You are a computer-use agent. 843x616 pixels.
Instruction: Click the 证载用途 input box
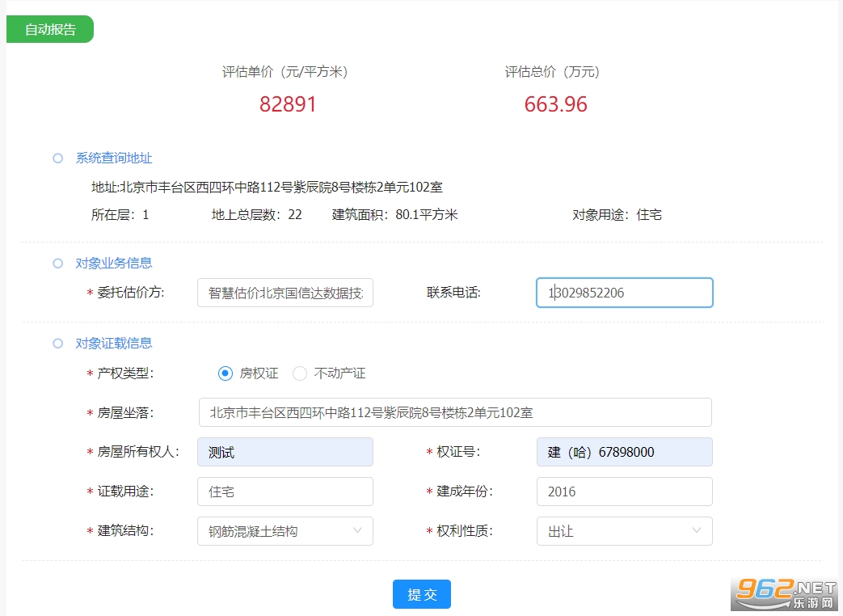click(285, 492)
